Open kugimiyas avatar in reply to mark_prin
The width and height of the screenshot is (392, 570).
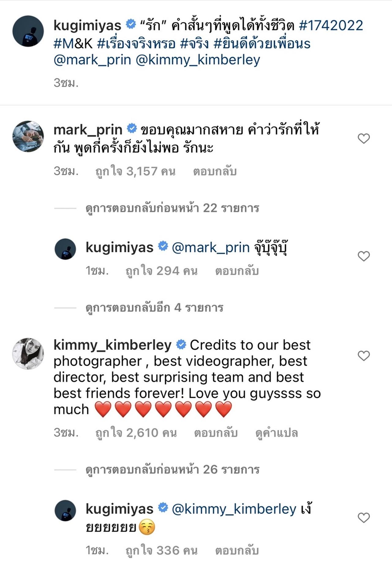coord(65,249)
